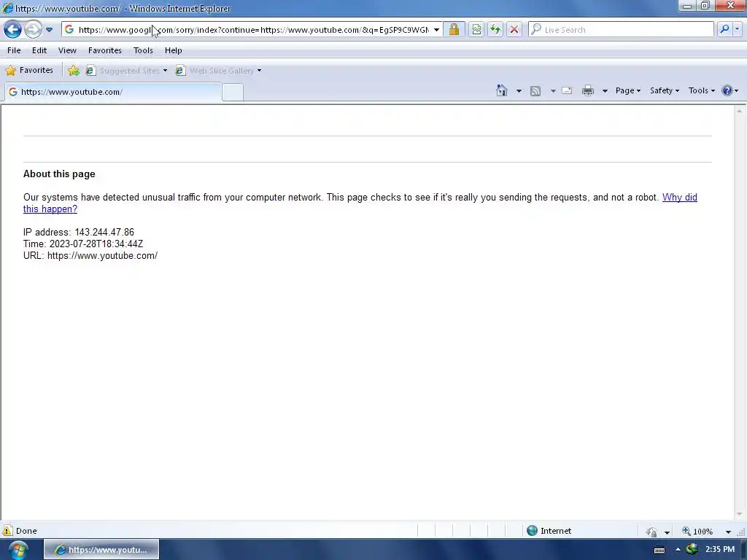Image resolution: width=747 pixels, height=560 pixels.
Task: Toggle Compatibility View icon
Action: pyautogui.click(x=476, y=29)
